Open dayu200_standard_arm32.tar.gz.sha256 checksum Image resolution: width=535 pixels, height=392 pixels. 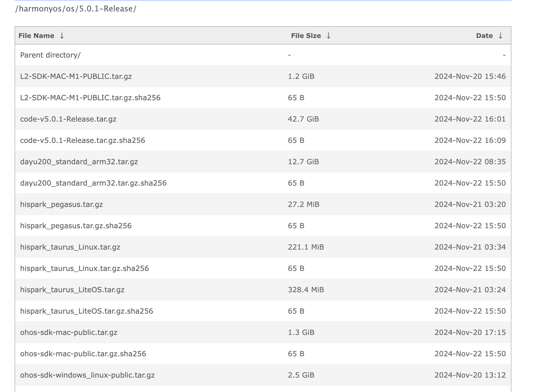[93, 183]
